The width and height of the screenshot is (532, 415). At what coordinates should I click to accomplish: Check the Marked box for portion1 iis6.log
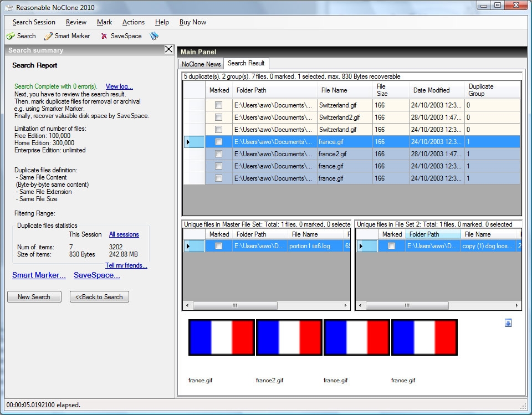pos(218,246)
